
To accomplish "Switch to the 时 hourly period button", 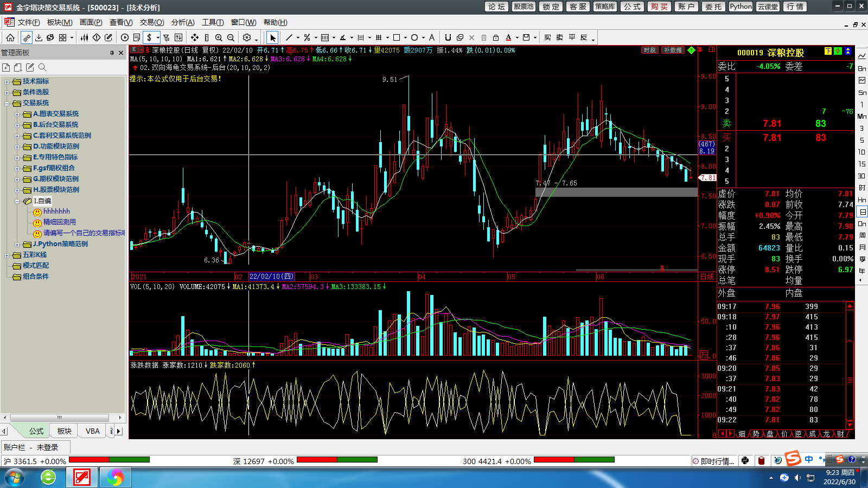I will coord(862,188).
